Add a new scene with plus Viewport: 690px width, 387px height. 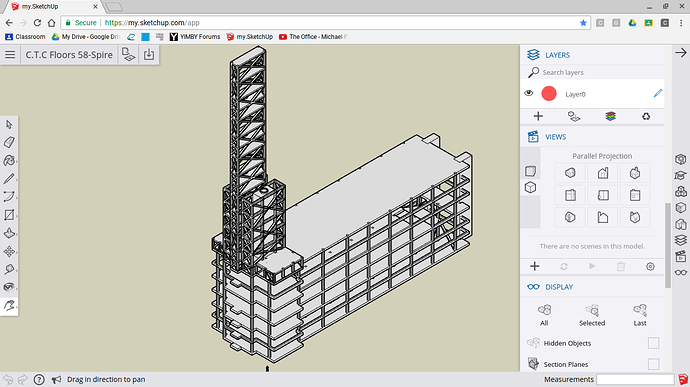pos(535,266)
